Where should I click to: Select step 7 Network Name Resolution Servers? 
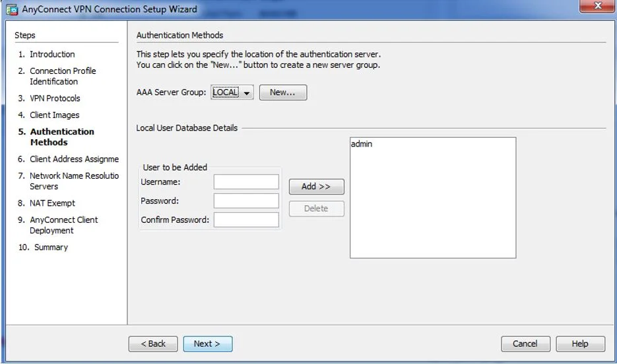click(69, 181)
